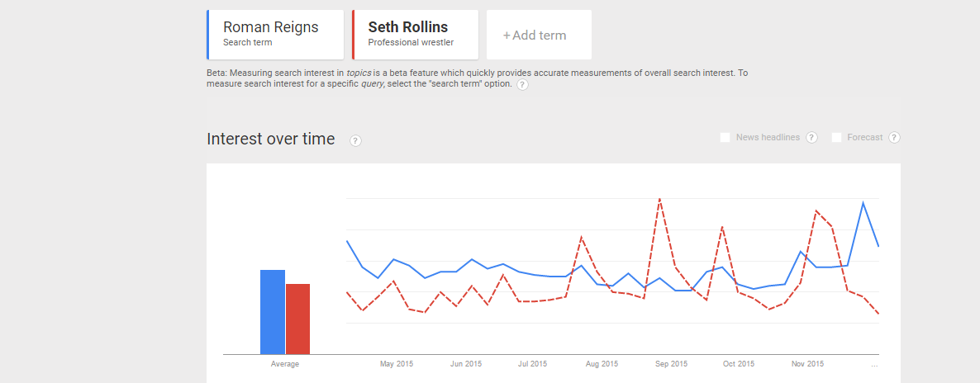The height and width of the screenshot is (383, 980).
Task: Click the red Seth Rollins average bar
Action: click(297, 319)
